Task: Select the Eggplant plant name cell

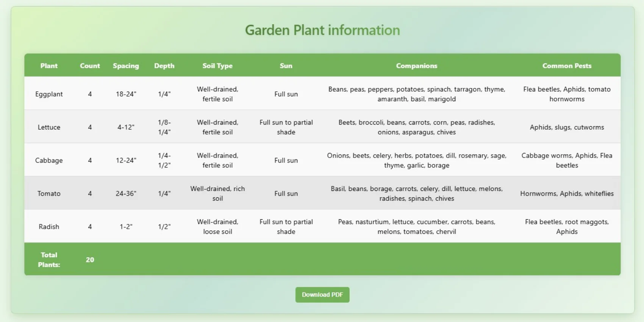Action: point(49,94)
